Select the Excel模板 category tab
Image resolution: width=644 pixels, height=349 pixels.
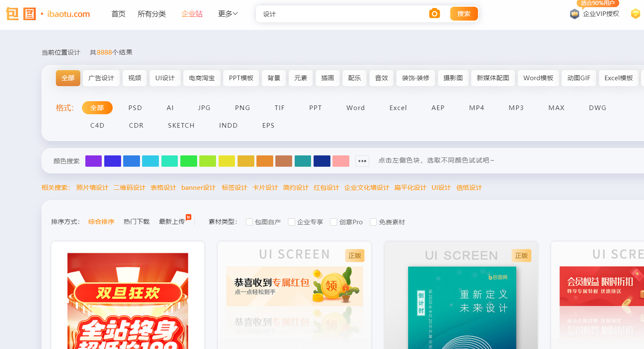click(x=618, y=78)
